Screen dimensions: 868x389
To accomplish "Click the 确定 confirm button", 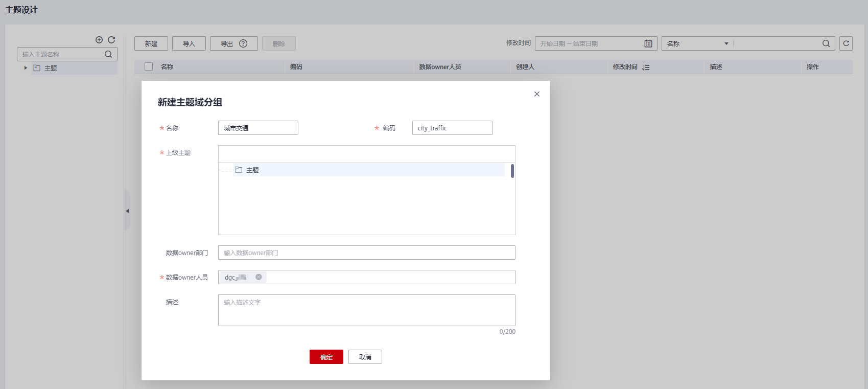I will (x=326, y=357).
